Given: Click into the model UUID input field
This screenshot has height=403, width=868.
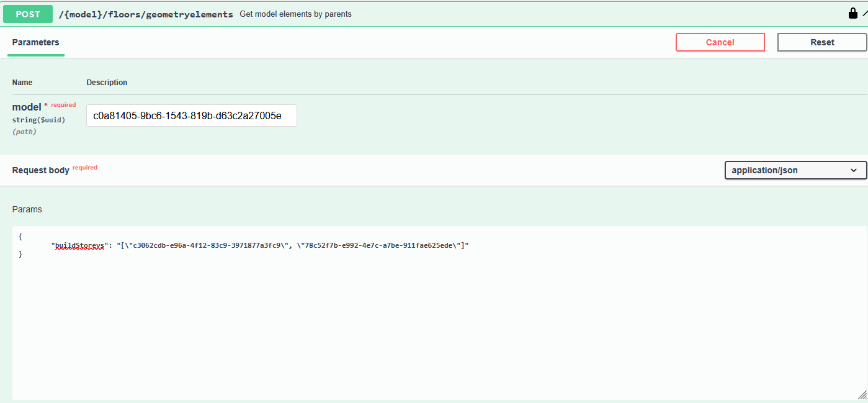Looking at the screenshot, I should click(x=191, y=115).
